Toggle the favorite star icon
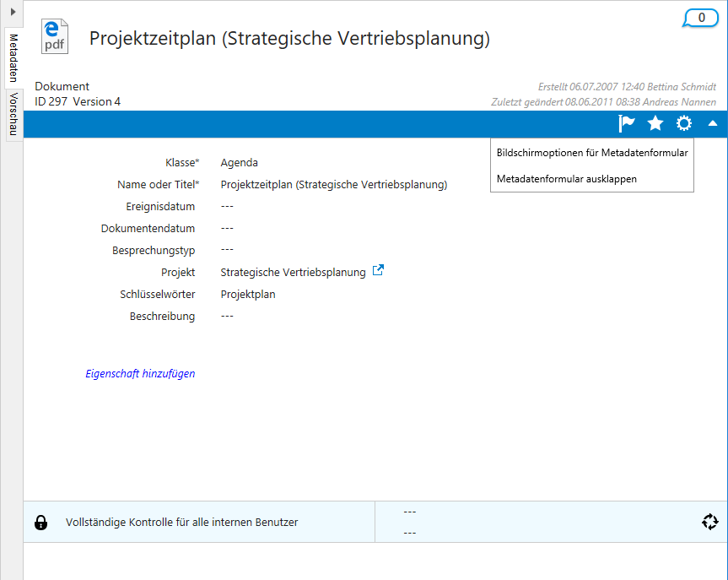The height and width of the screenshot is (580, 728). [655, 124]
